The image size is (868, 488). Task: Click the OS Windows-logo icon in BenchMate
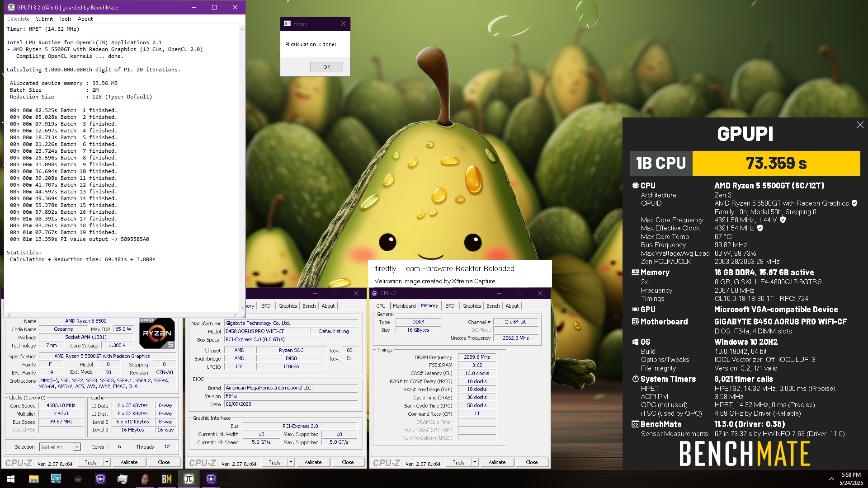635,342
